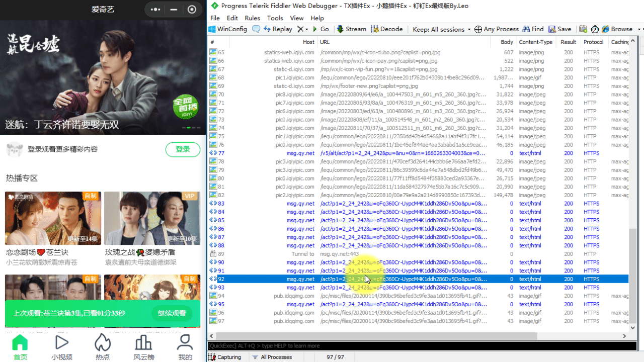Open the 我的 profile tab
644x362 pixels.
[185, 348]
